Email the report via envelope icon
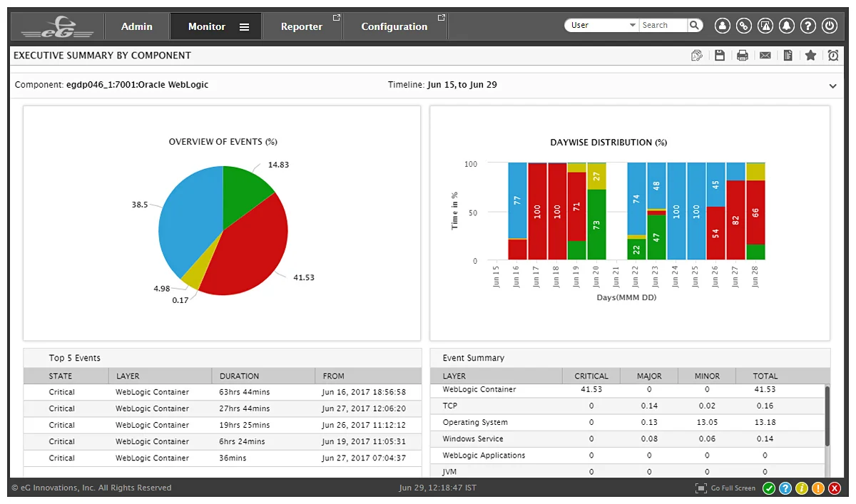The image size is (856, 504). [x=765, y=56]
